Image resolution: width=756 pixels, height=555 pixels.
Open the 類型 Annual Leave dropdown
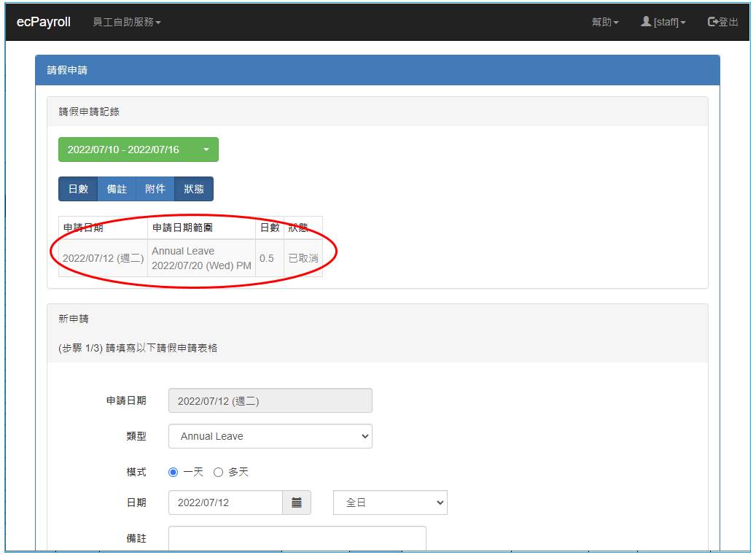click(x=270, y=436)
